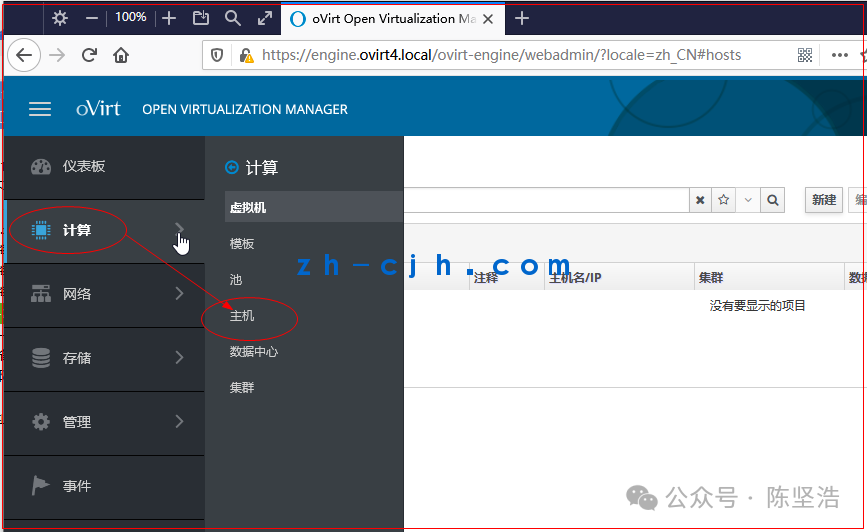Zoom out with the minus button

point(92,18)
